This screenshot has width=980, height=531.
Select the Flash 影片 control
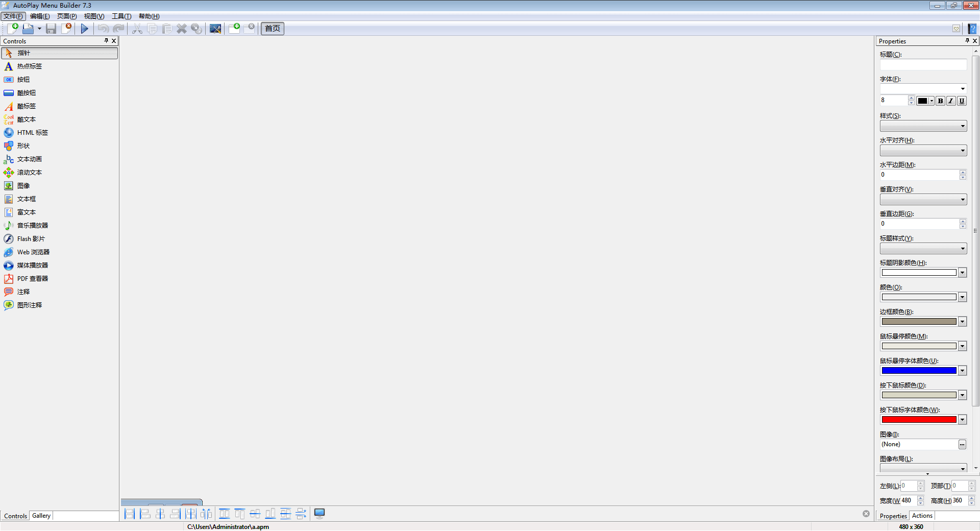coord(60,239)
